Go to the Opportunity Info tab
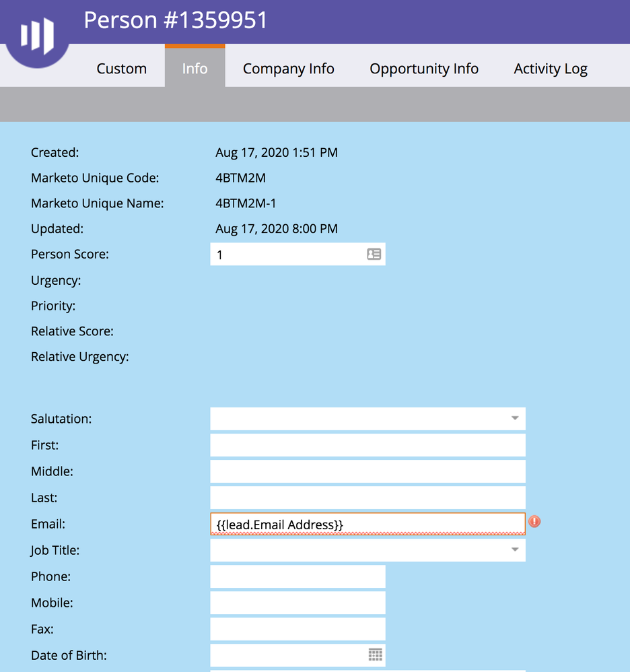 point(424,69)
